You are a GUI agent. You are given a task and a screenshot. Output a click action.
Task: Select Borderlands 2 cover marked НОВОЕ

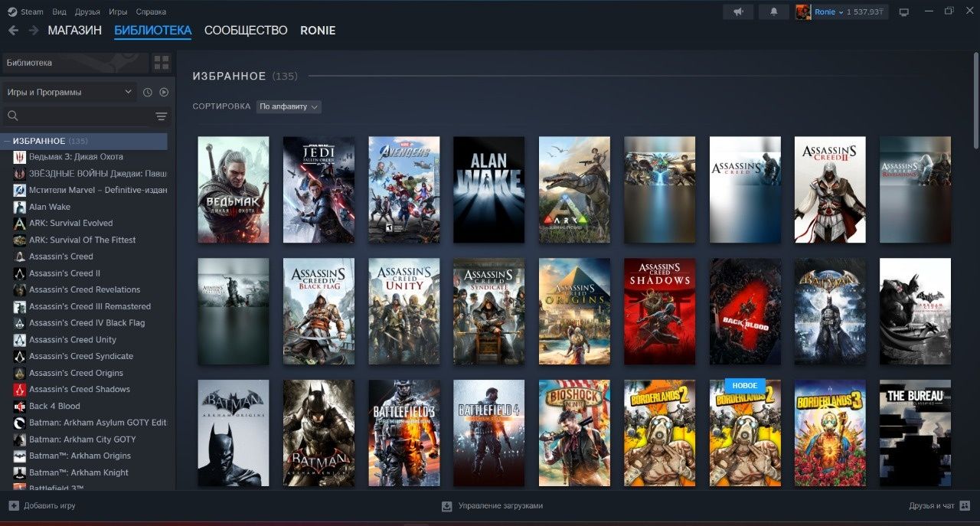(x=745, y=433)
